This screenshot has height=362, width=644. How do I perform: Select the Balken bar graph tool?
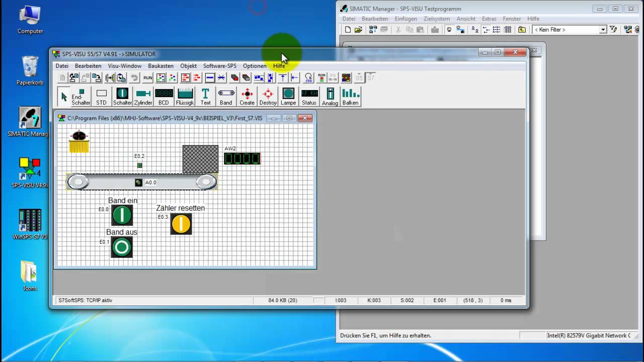(351, 97)
